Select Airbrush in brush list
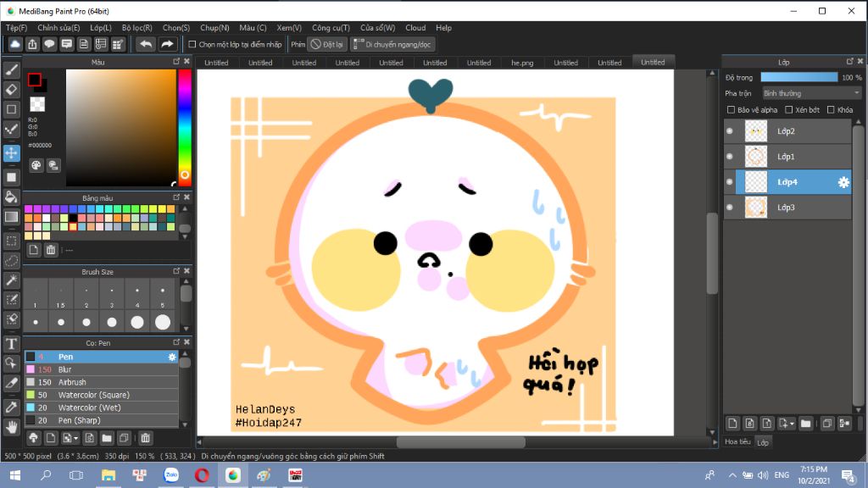This screenshot has width=868, height=488. pyautogui.click(x=102, y=382)
